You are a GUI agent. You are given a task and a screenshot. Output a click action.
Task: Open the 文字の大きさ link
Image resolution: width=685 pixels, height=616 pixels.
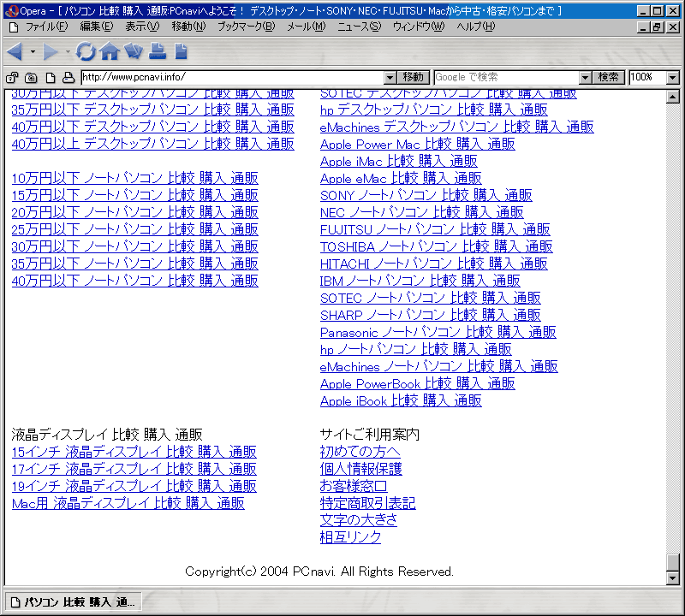point(359,520)
